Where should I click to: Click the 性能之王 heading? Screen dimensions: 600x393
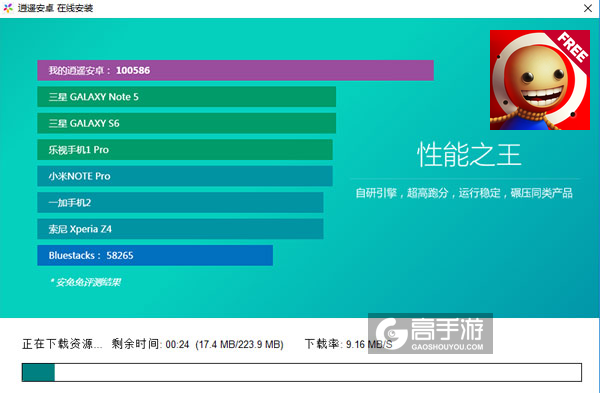point(469,155)
